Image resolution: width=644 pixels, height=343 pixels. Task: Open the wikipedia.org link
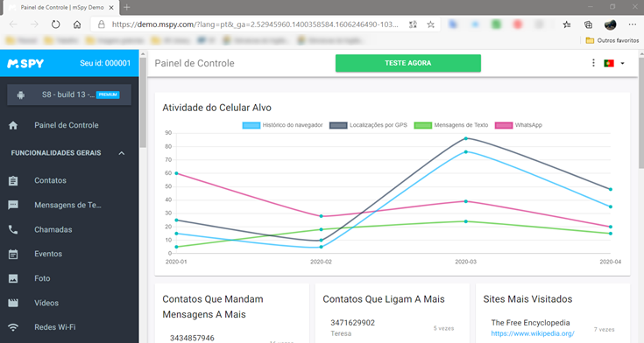click(x=533, y=333)
